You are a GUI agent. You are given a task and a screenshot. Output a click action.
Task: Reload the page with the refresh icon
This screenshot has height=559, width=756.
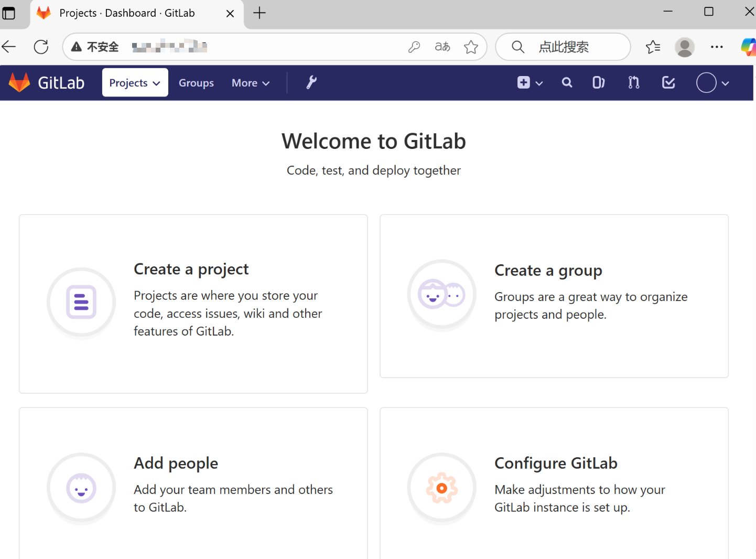(x=41, y=47)
